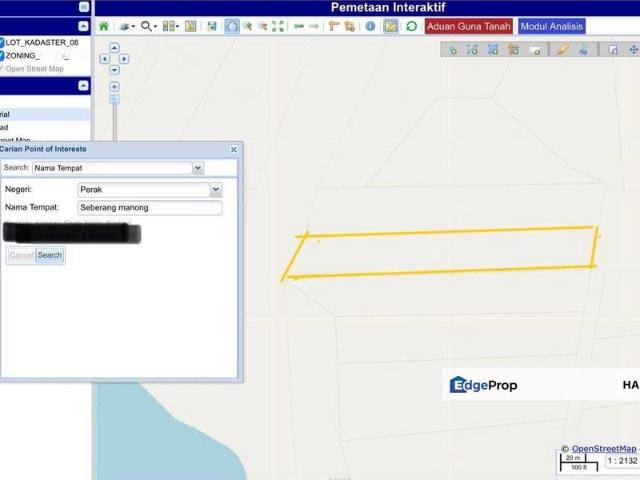Open the Aduan Guna Tanah module
The image size is (640, 480).
coord(469,26)
